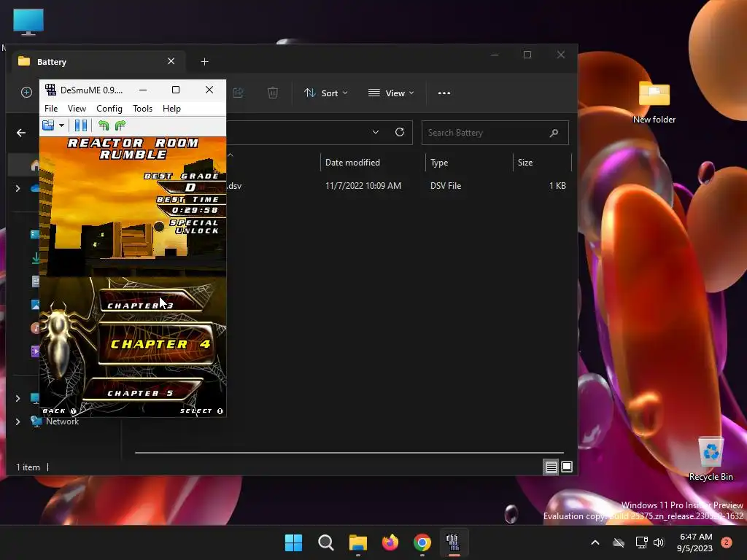Click the 11/7/2022 10:09 AM date cell
The image size is (747, 560).
tap(363, 186)
